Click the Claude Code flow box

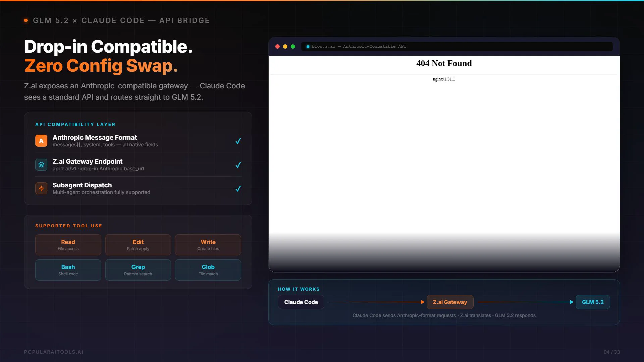[x=301, y=302]
